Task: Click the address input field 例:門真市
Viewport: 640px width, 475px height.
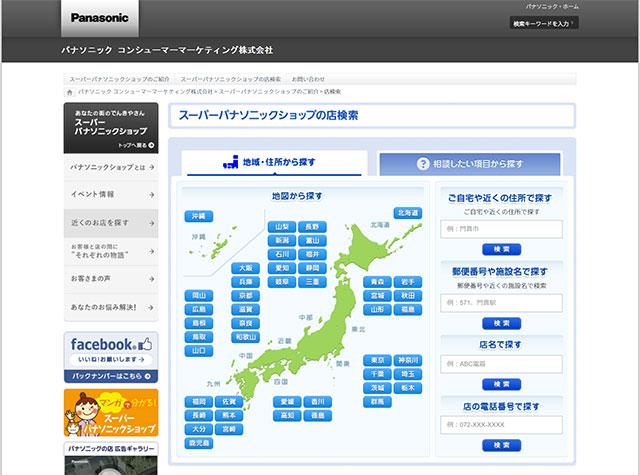Action: pos(501,229)
